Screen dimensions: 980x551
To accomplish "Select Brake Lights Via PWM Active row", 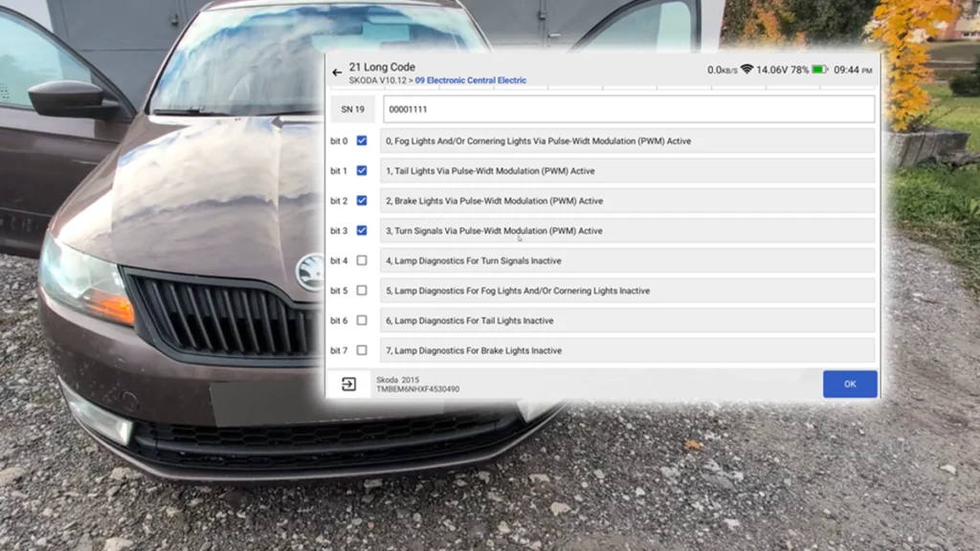I will pos(628,201).
